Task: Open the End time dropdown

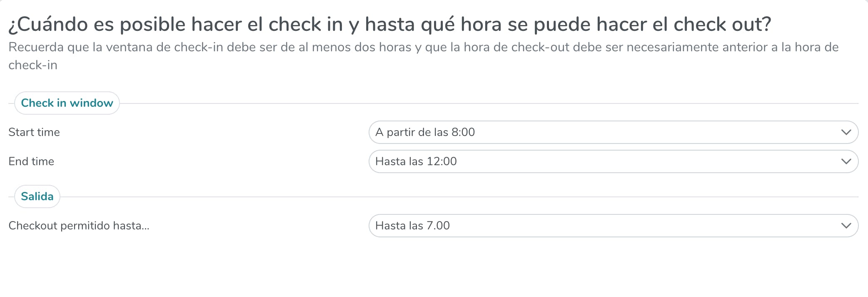Action: coord(612,161)
